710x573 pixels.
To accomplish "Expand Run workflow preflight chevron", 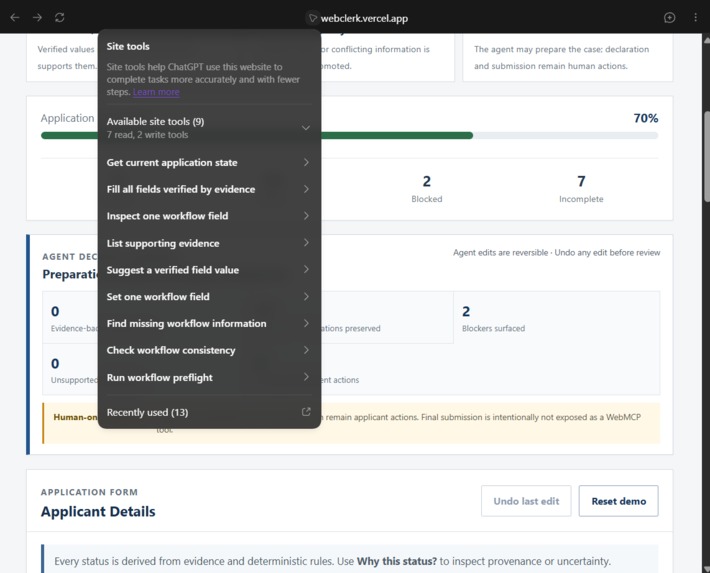I will pyautogui.click(x=306, y=377).
